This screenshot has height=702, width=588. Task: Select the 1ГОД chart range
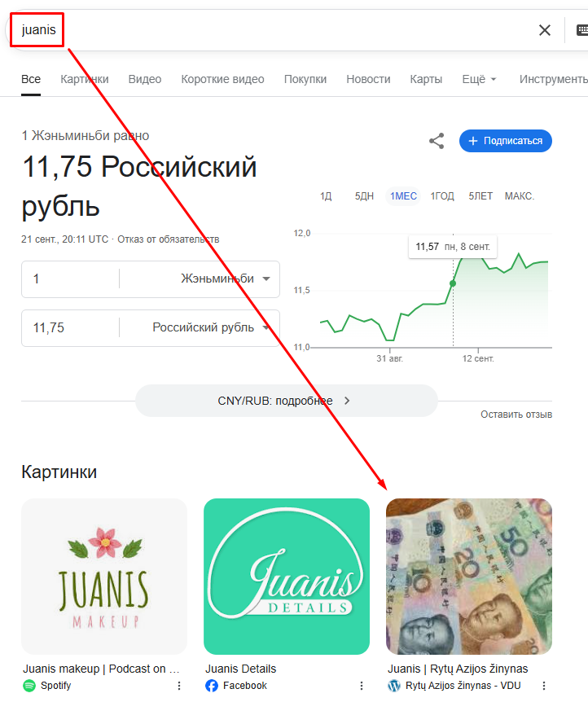pos(442,196)
